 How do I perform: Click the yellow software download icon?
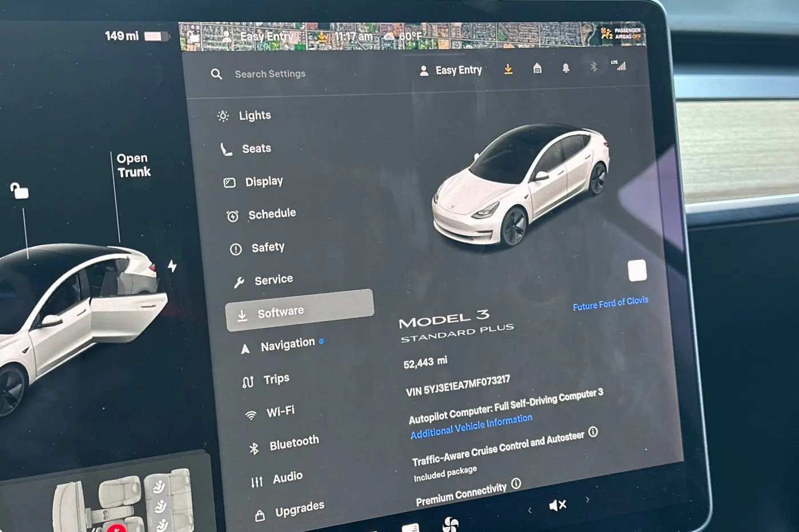[x=508, y=69]
